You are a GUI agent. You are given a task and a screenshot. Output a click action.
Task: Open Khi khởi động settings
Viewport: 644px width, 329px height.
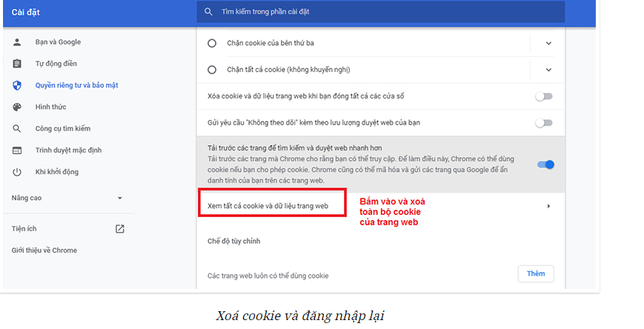click(56, 172)
